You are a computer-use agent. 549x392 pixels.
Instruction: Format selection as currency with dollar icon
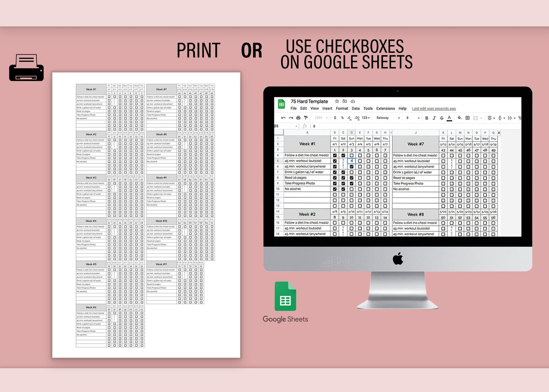tap(335, 118)
